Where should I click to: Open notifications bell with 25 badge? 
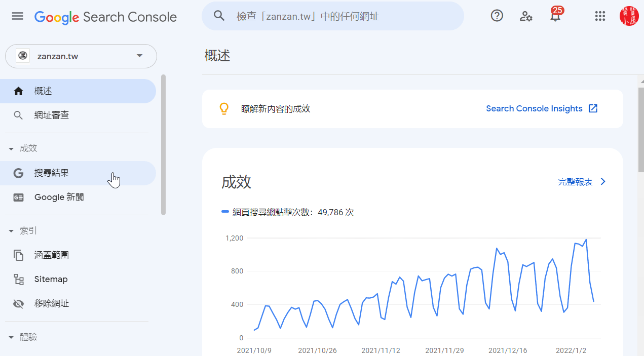[x=555, y=15]
